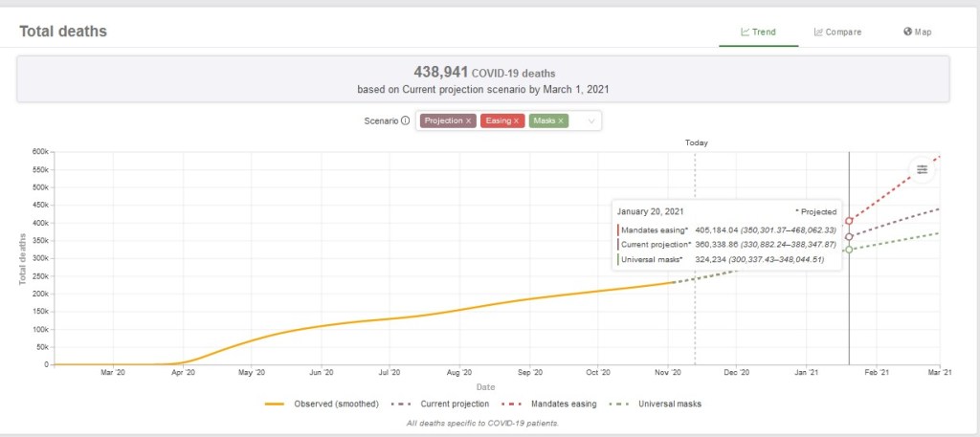980x437 pixels.
Task: Click the Mandates easing marker on chart
Action: click(849, 221)
